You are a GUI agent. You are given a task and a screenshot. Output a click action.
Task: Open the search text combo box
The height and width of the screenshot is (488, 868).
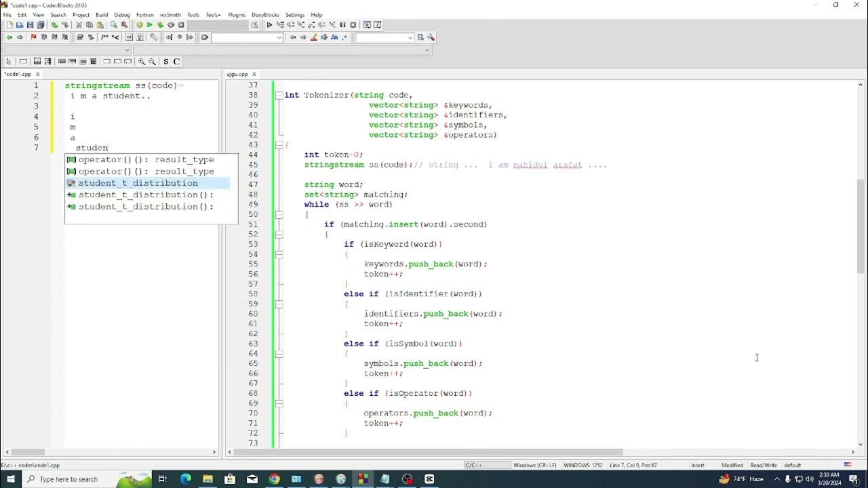[247, 37]
